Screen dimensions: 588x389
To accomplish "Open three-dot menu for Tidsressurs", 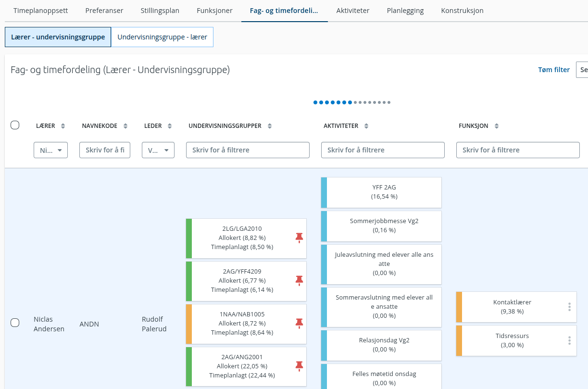I will coord(569,340).
